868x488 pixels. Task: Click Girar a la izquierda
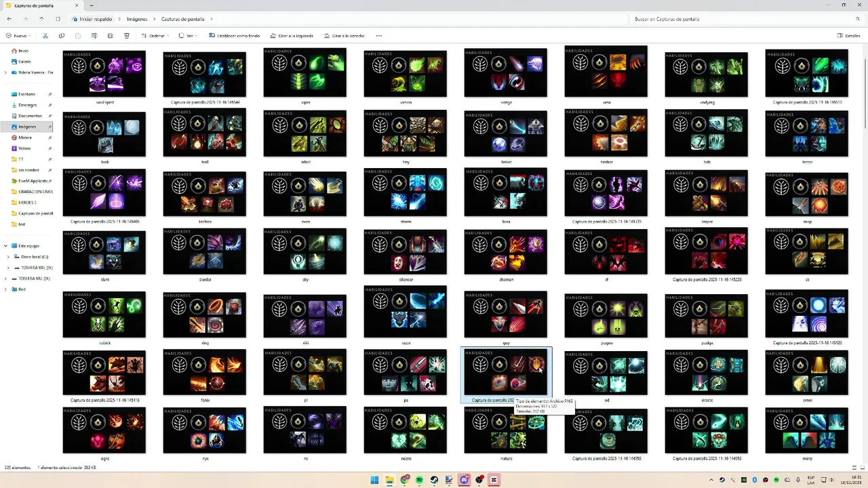point(292,36)
